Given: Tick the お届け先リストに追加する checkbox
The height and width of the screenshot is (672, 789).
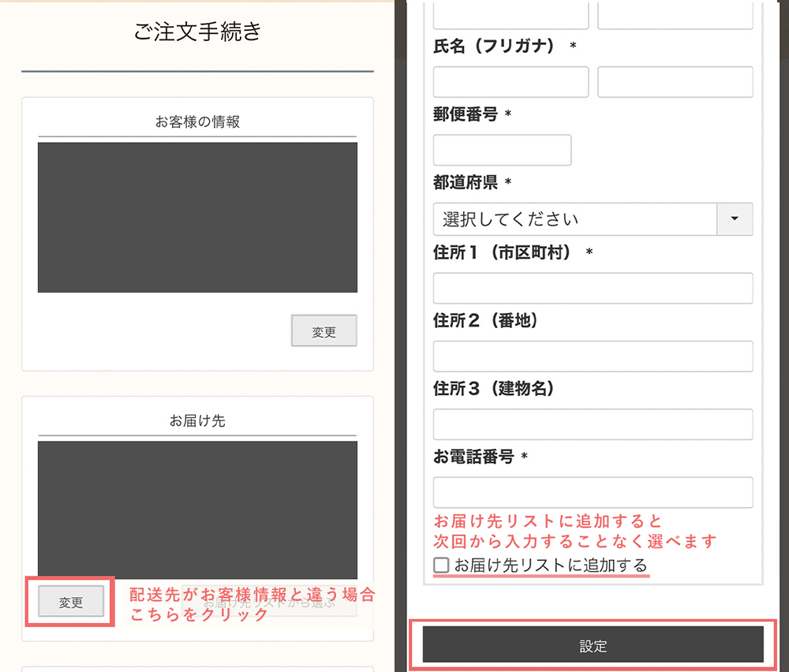Looking at the screenshot, I should coord(441,566).
